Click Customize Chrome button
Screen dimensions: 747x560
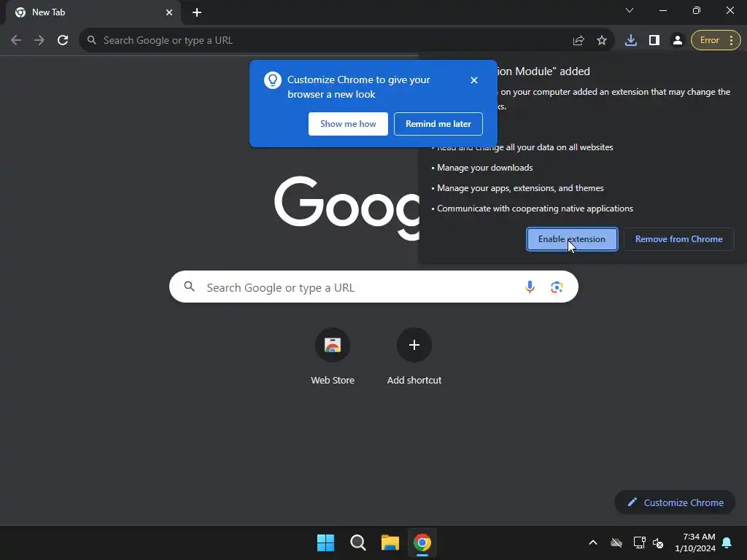(675, 502)
